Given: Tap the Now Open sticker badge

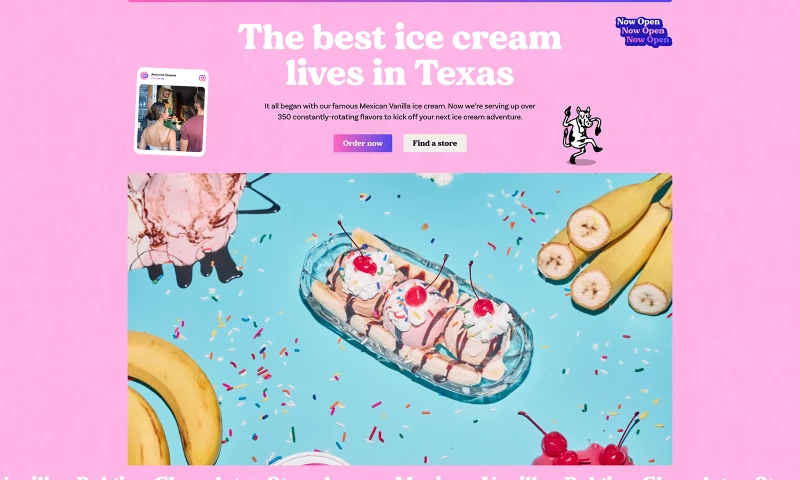Looking at the screenshot, I should pos(643,32).
